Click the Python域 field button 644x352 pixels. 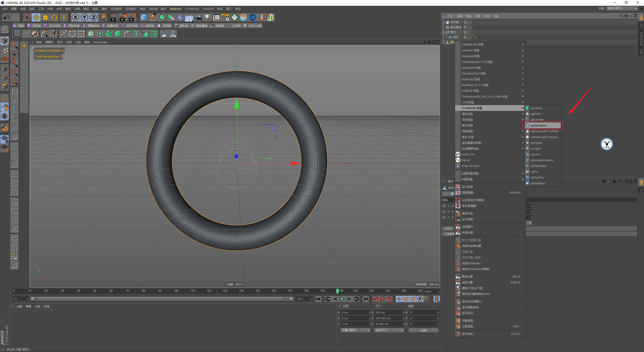(x=252, y=26)
